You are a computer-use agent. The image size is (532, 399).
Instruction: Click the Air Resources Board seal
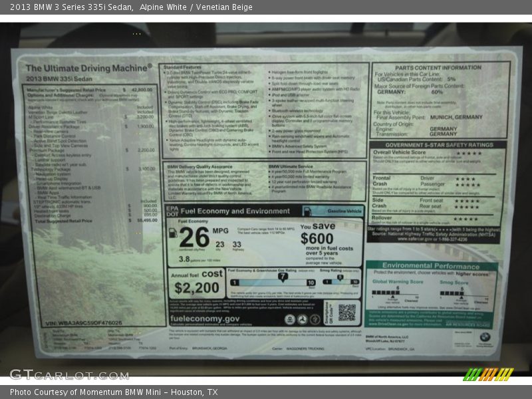(x=469, y=325)
